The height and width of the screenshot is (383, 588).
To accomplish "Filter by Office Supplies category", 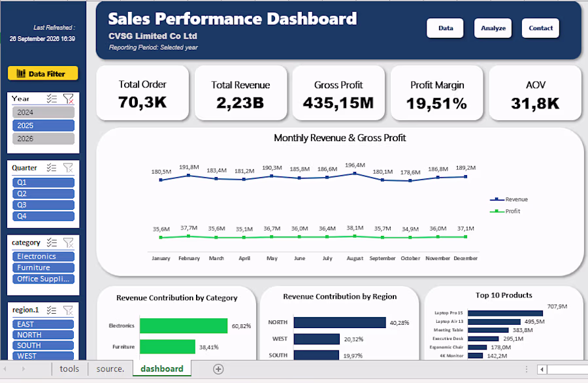I will point(44,279).
